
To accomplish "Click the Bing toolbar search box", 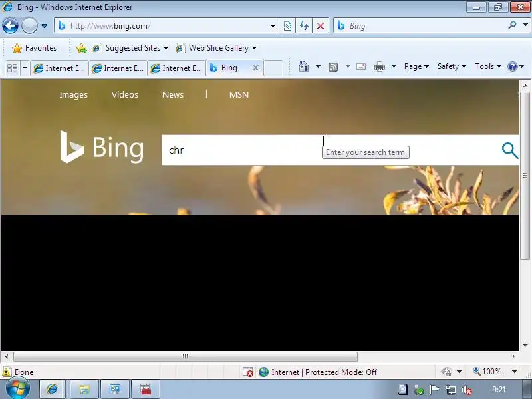I will (x=421, y=26).
